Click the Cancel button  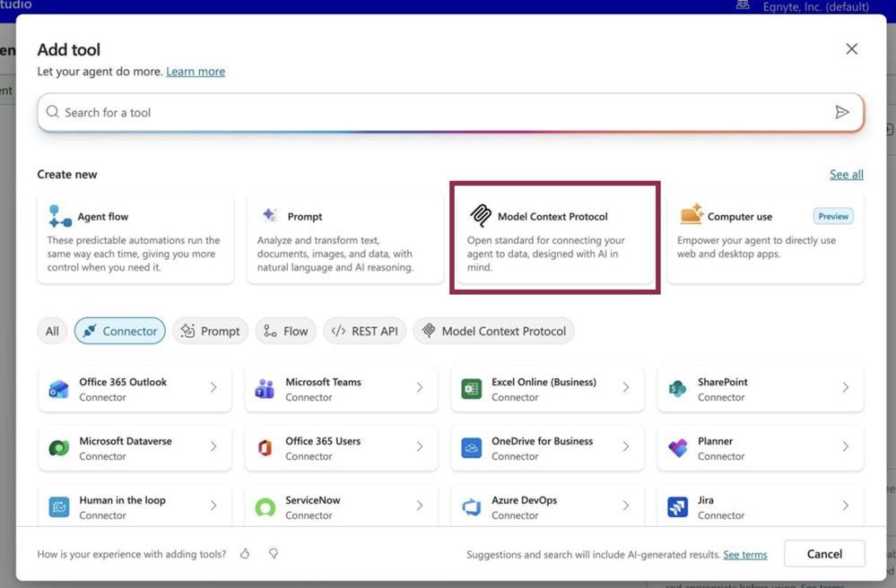823,554
